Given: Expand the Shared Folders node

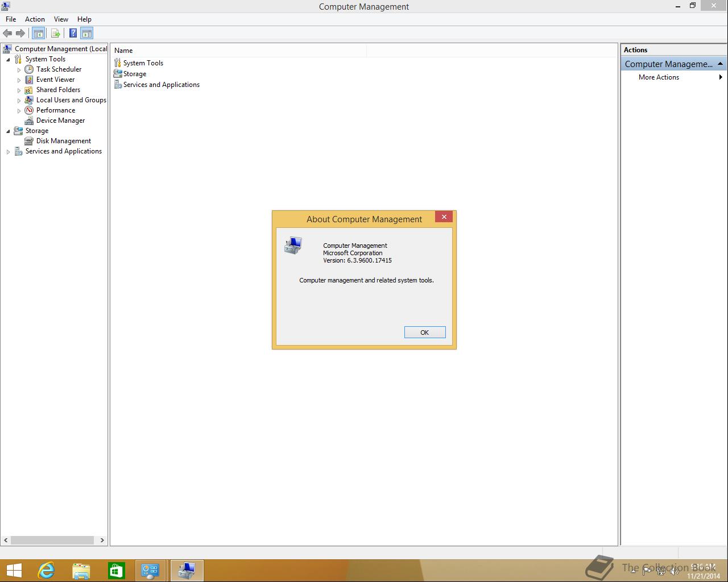Looking at the screenshot, I should (x=19, y=90).
